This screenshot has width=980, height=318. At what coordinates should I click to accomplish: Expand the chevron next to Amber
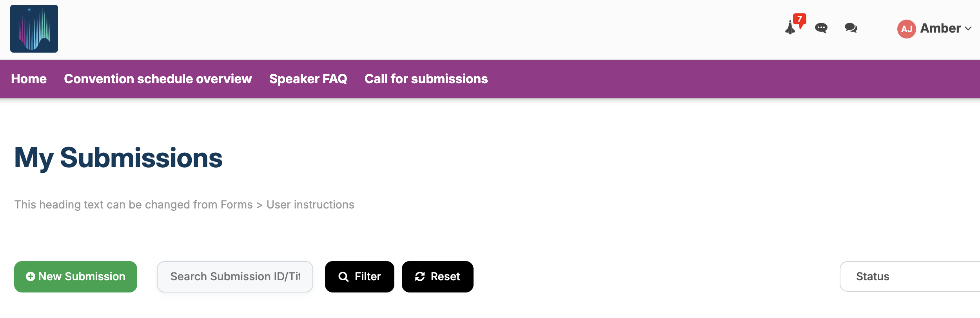coord(968,29)
